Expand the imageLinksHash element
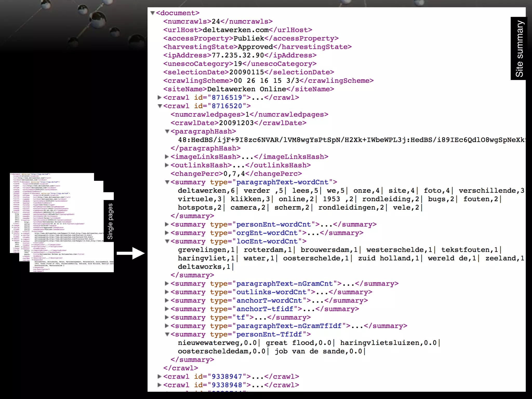 pyautogui.click(x=167, y=157)
